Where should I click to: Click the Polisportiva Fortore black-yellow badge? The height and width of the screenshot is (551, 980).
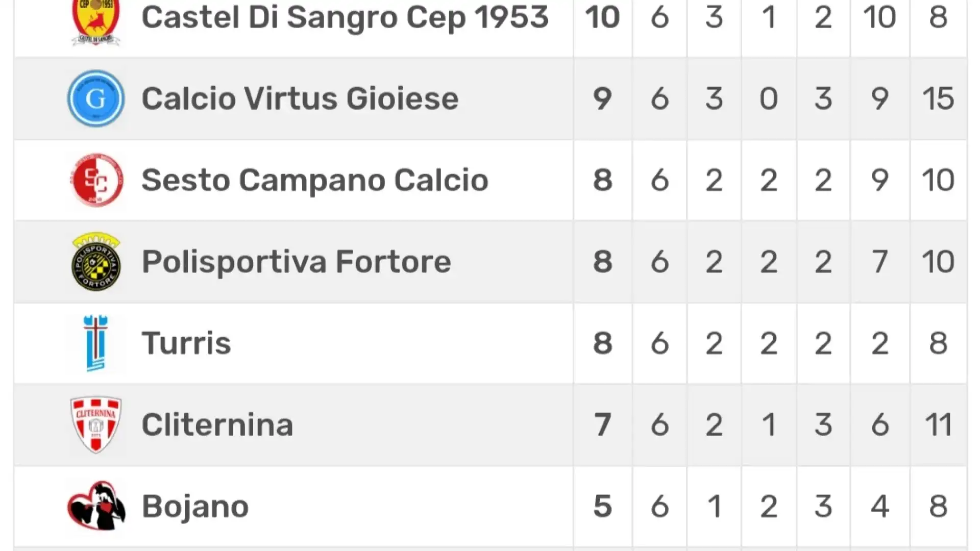[96, 262]
